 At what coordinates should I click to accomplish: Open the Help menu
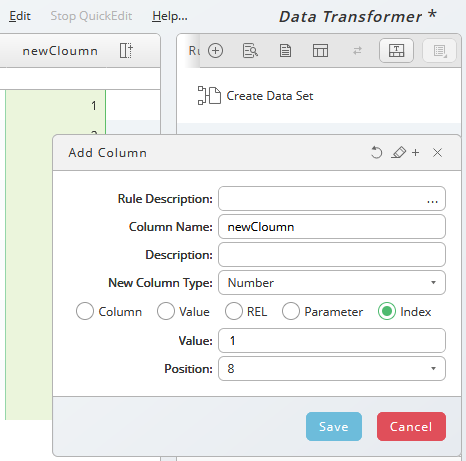pyautogui.click(x=170, y=16)
